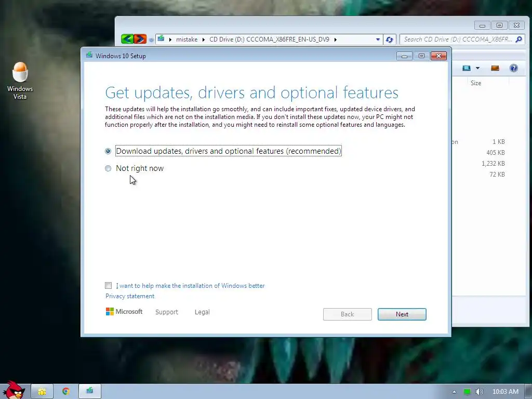Click the CD Drive (D:) breadcrumb in address bar

(269, 39)
